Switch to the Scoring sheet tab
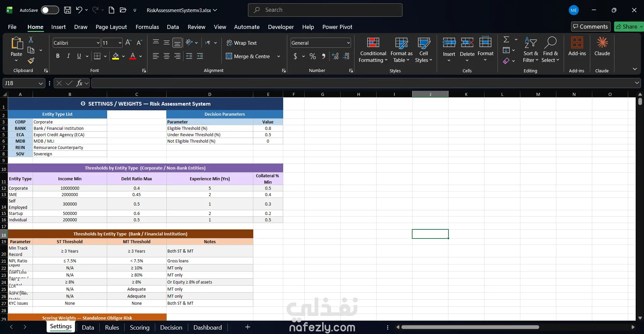Viewport: 644px width, 334px height. tap(140, 328)
